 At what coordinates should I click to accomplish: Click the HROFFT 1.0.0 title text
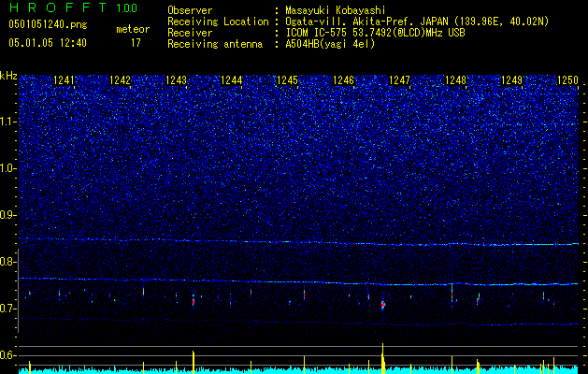point(73,7)
